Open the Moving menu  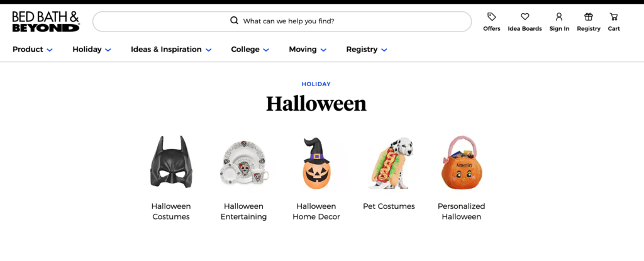coord(308,49)
